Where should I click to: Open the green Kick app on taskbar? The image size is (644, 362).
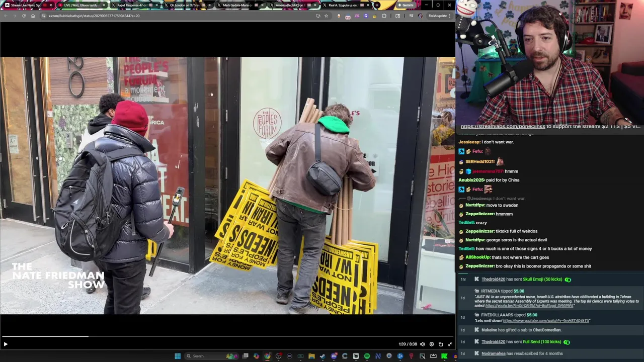(x=444, y=356)
